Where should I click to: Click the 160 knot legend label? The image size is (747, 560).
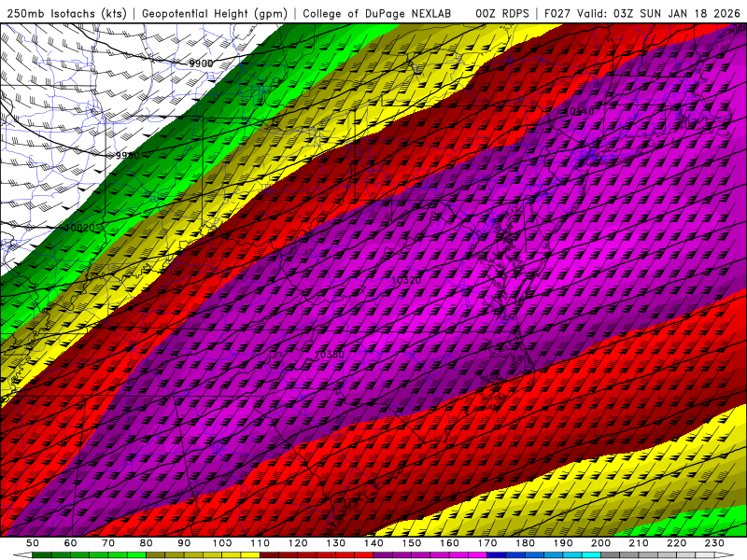[449, 543]
